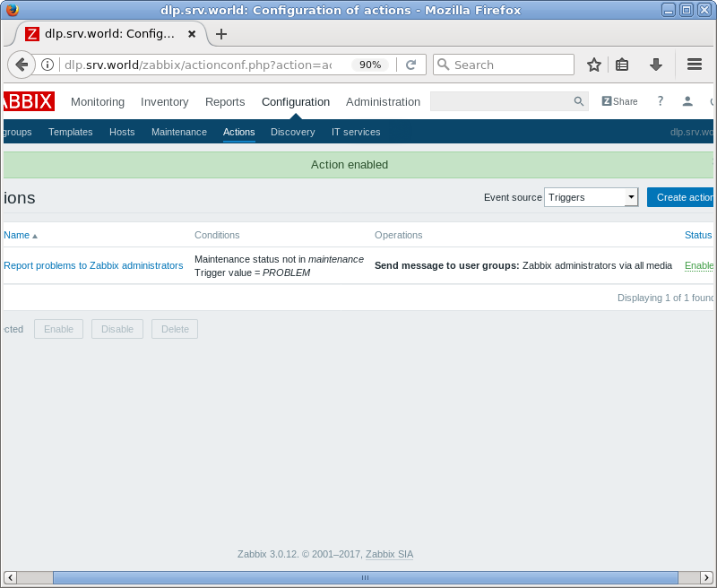Open the site information icon in address bar

coord(48,65)
